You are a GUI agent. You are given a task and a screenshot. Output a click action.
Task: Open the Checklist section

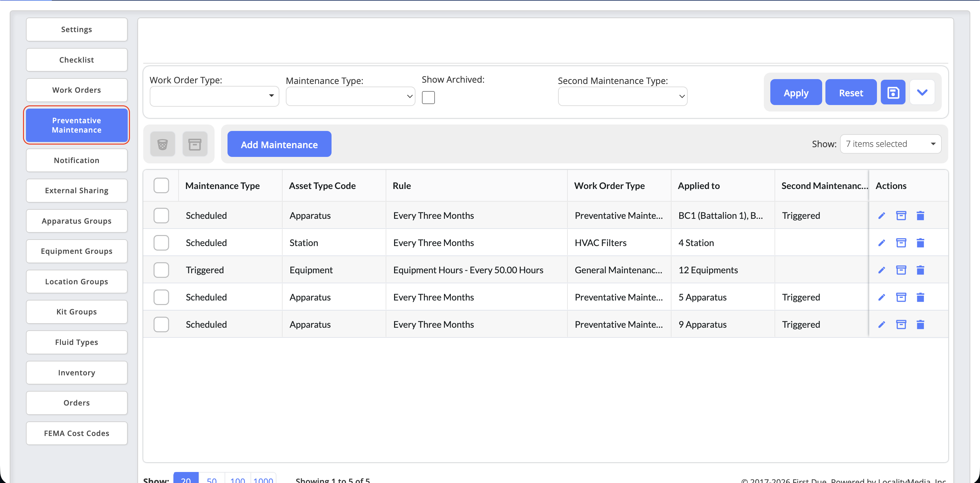click(x=76, y=60)
